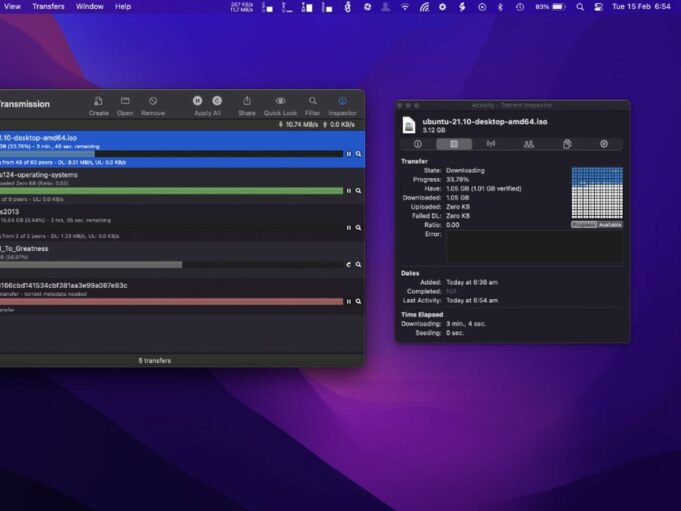Click the Time Machine clock menu icon

point(520,7)
